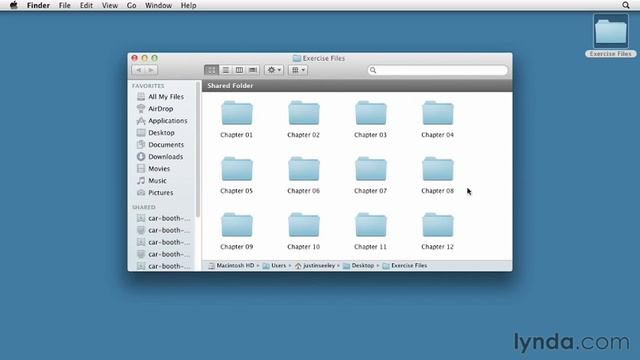Screen dimensions: 640x360
Task: Click the sidebar scrollbar
Action: (198, 149)
